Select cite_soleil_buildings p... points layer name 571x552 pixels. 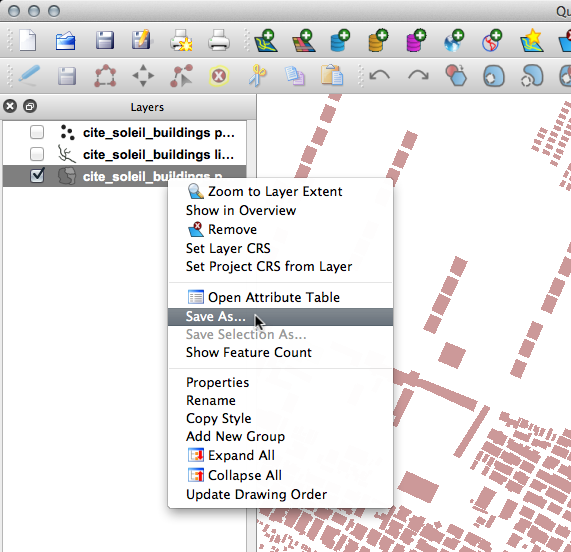[158, 133]
